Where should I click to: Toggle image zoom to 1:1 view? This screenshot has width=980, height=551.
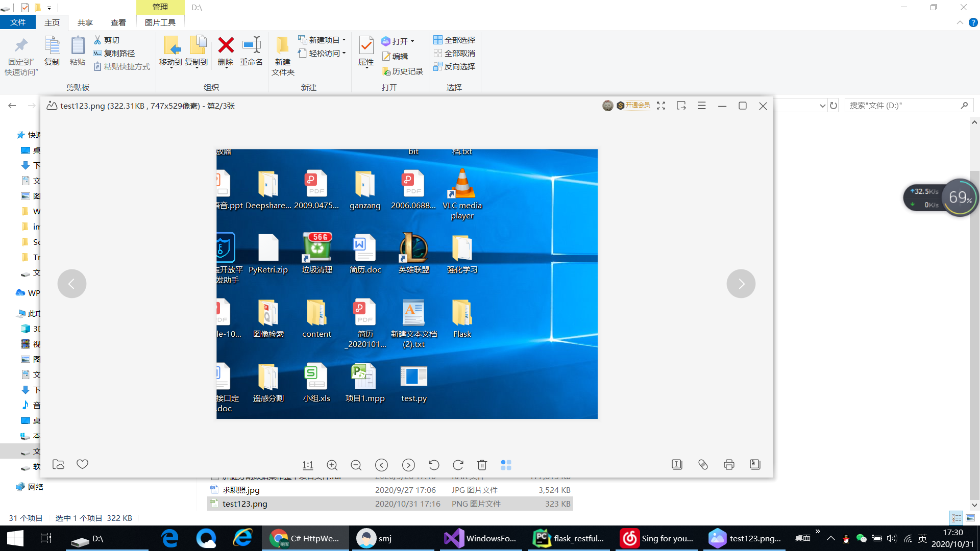[308, 464]
